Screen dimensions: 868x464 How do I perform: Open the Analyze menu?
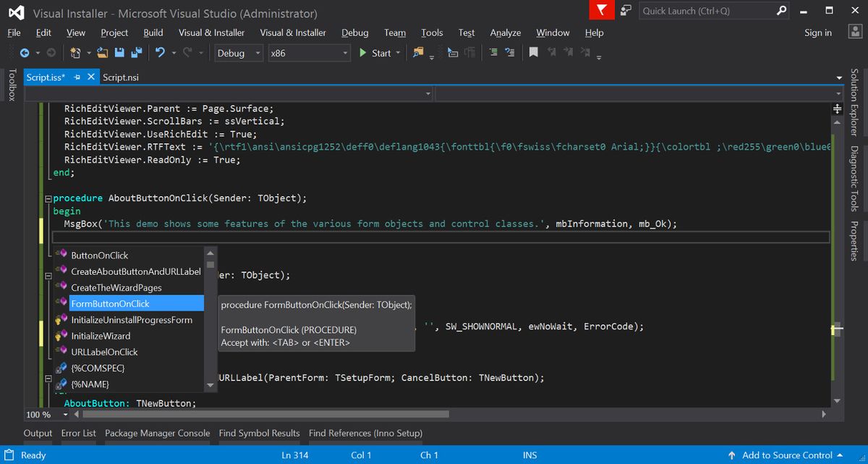coord(505,33)
